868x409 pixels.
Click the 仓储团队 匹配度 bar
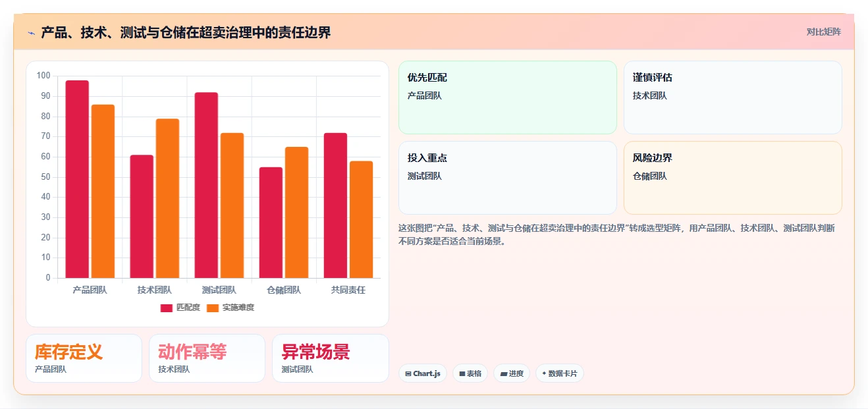pos(271,223)
